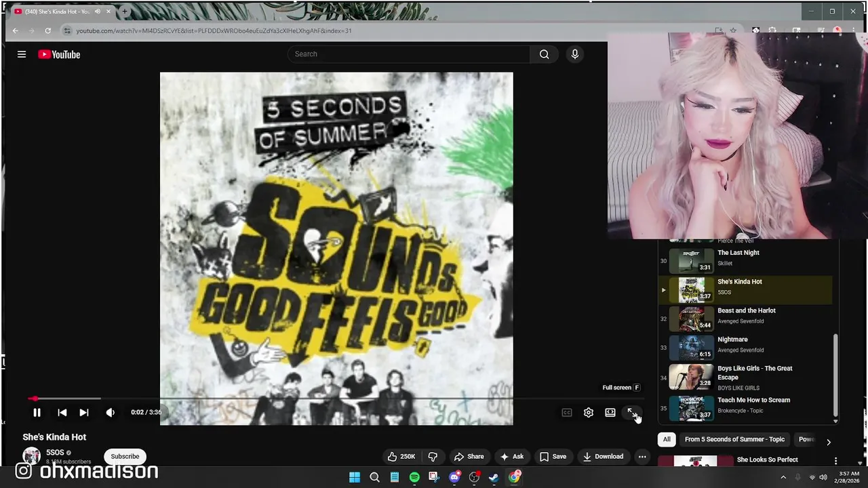This screenshot has height=488, width=868.
Task: Skip to previous video in playlist
Action: click(62, 412)
